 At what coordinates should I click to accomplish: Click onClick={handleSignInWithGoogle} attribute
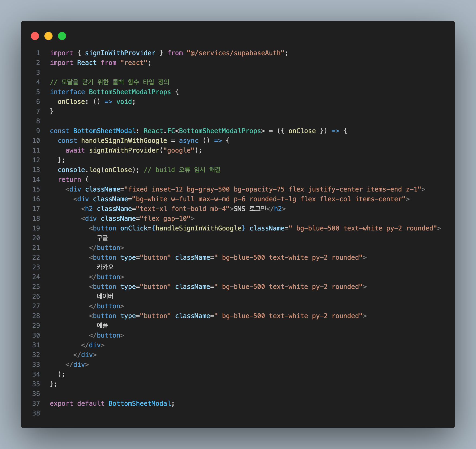[183, 228]
